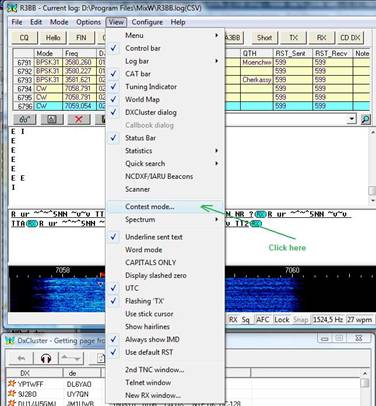Expand the Spectrum submenu arrow
This screenshot has height=406, width=376.
click(x=217, y=219)
